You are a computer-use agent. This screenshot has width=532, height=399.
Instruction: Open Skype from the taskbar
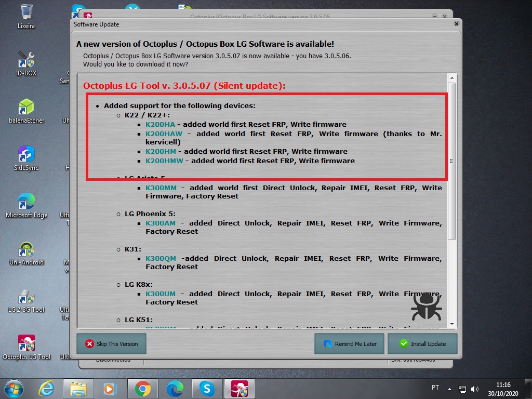point(207,389)
